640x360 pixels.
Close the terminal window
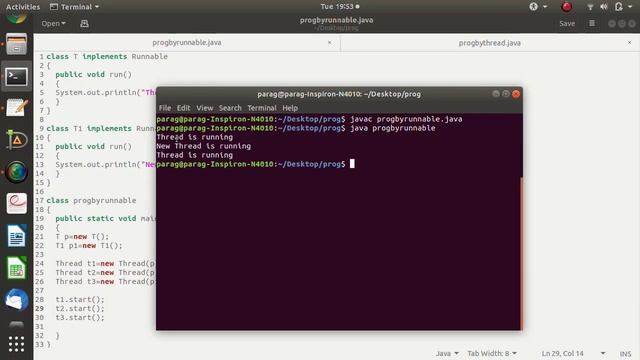[x=516, y=94]
